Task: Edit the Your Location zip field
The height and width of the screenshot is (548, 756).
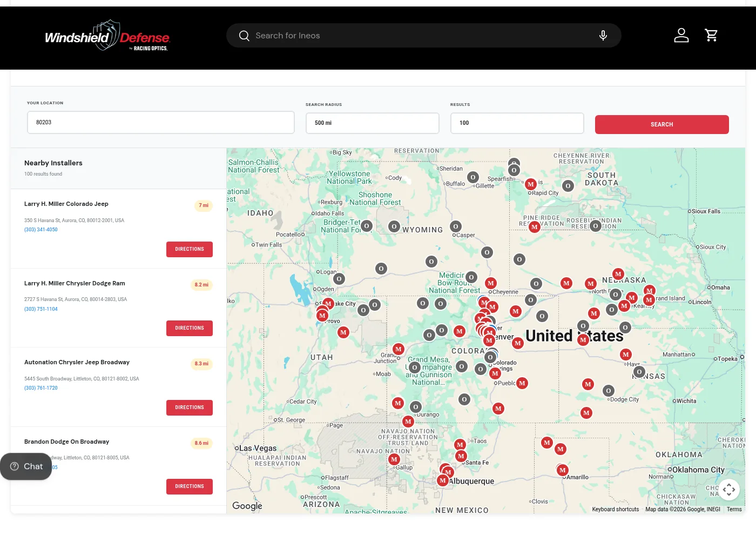Action: coord(161,123)
